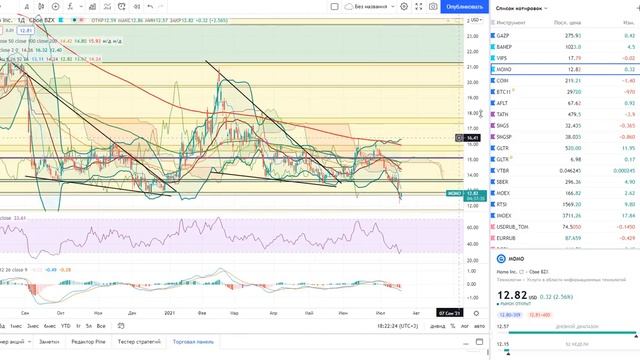Select TATN in the watchlist

point(565,114)
